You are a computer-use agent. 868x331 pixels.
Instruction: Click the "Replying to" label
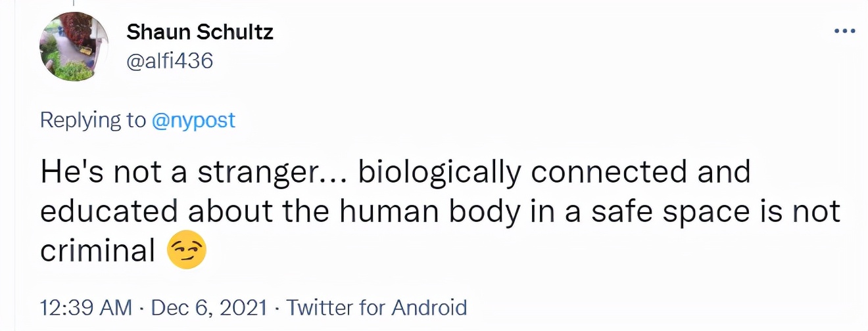click(x=93, y=120)
